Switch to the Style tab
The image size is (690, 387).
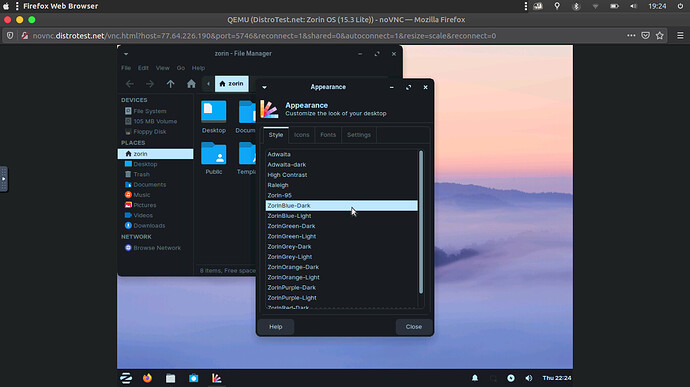click(x=276, y=135)
